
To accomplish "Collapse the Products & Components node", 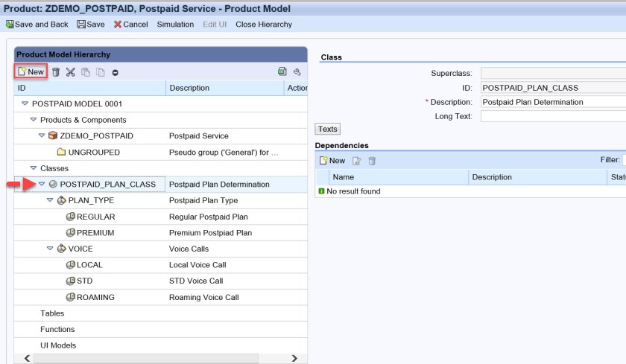I will pyautogui.click(x=33, y=120).
